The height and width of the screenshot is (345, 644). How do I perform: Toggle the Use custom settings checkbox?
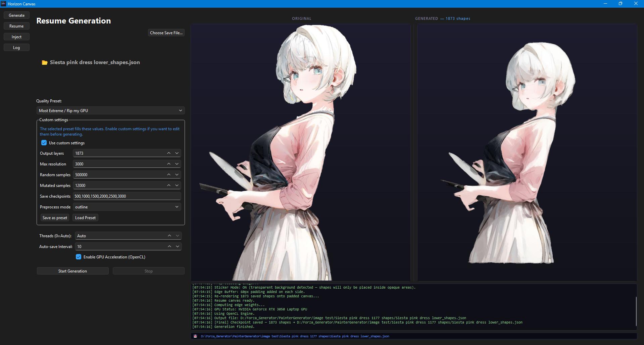(44, 143)
